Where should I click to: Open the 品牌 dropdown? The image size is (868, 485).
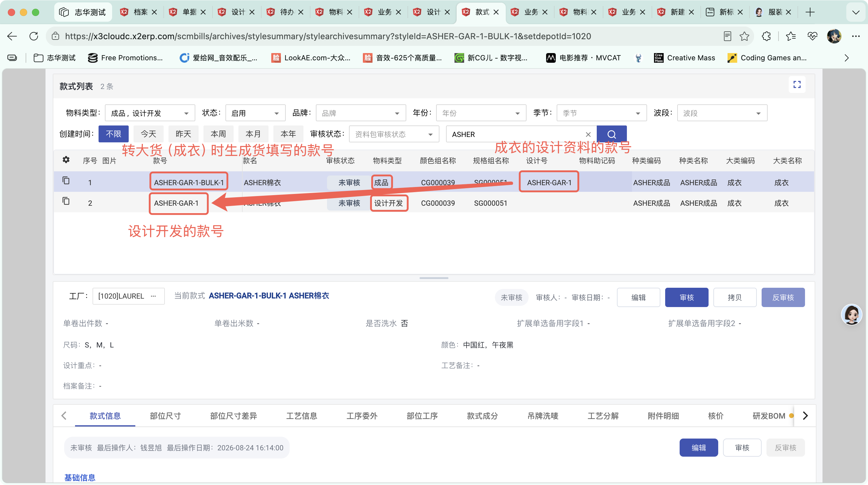click(361, 113)
